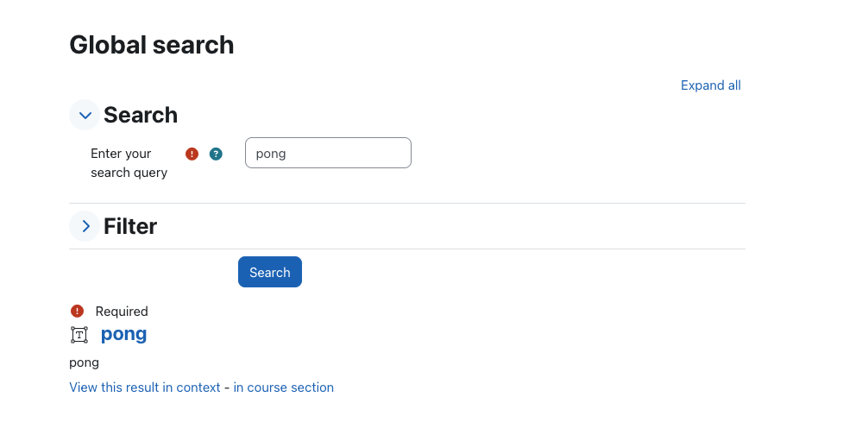Image resolution: width=868 pixels, height=441 pixels.
Task: Focus the search query text box
Action: pos(328,153)
